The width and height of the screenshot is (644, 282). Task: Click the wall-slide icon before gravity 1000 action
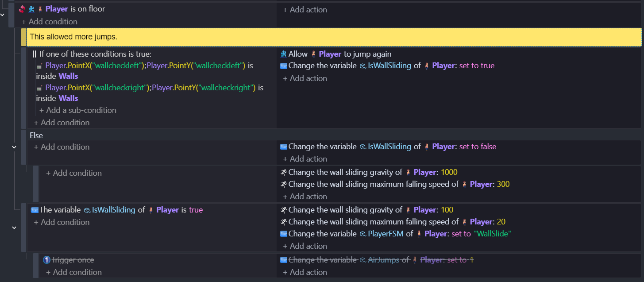[284, 172]
